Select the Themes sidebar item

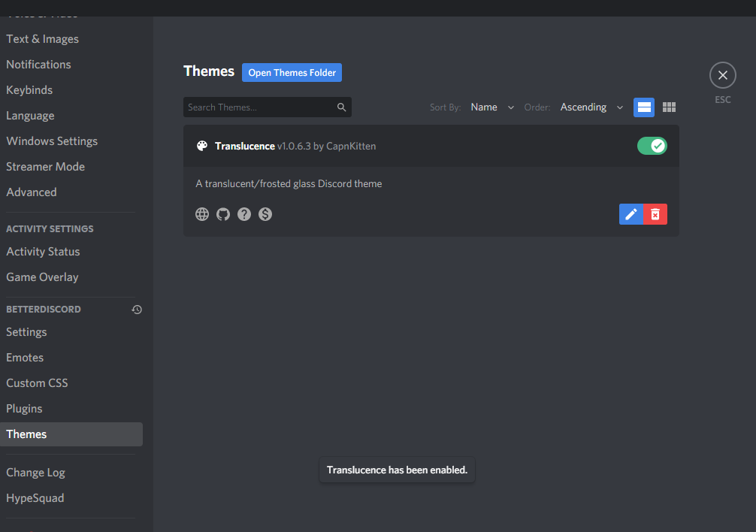click(71, 434)
